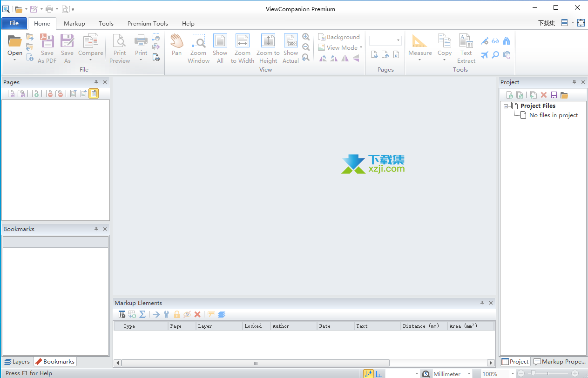Toggle pin on the Markup Elements panel
Screen dimensions: 588x378
[x=482, y=303]
